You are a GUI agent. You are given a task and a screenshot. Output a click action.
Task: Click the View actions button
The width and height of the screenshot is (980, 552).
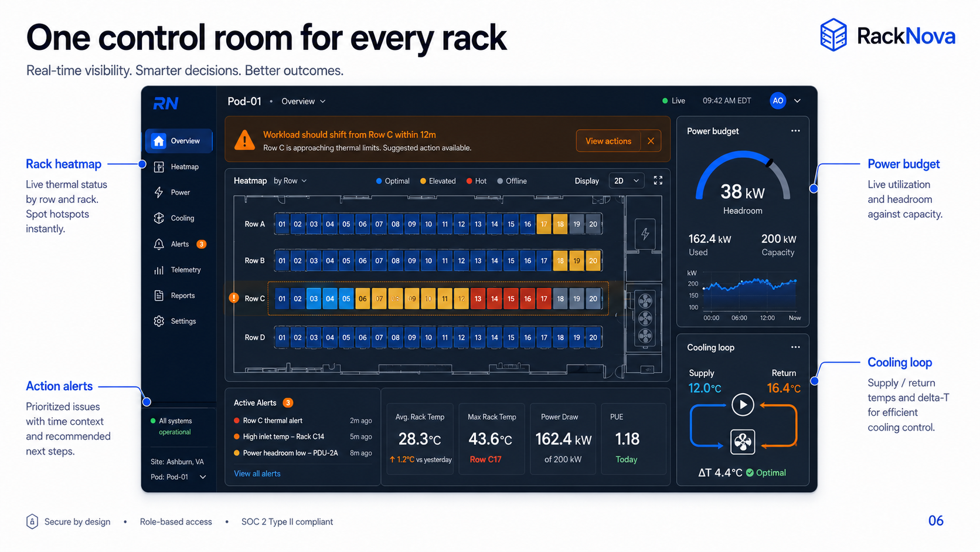[608, 141]
